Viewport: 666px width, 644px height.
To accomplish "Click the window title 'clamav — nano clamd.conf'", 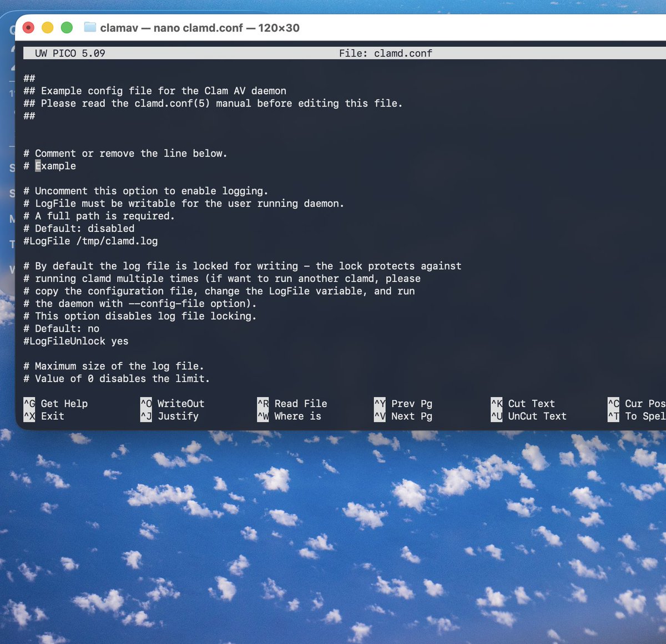I will 171,28.
